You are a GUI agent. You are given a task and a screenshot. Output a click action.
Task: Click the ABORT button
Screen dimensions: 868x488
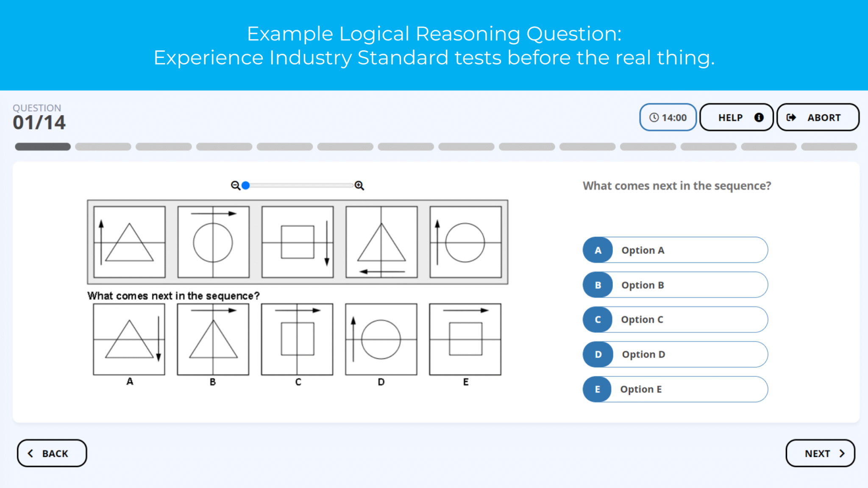click(818, 117)
